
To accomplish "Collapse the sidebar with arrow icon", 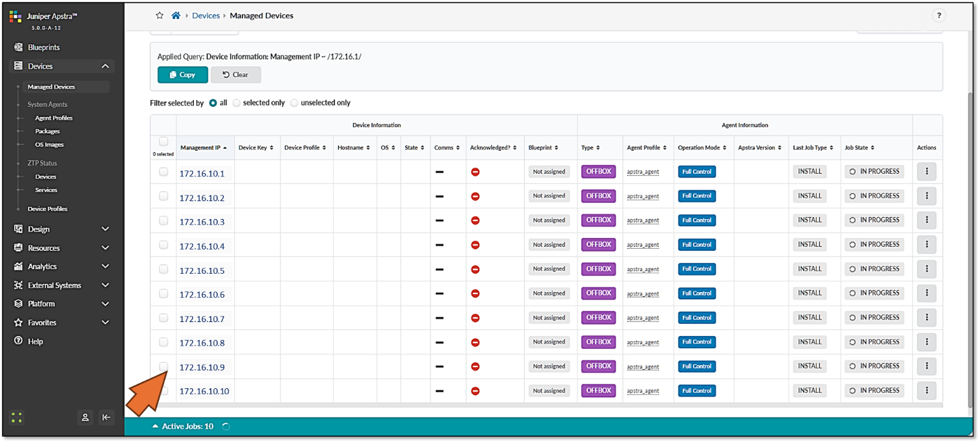I will (x=106, y=418).
